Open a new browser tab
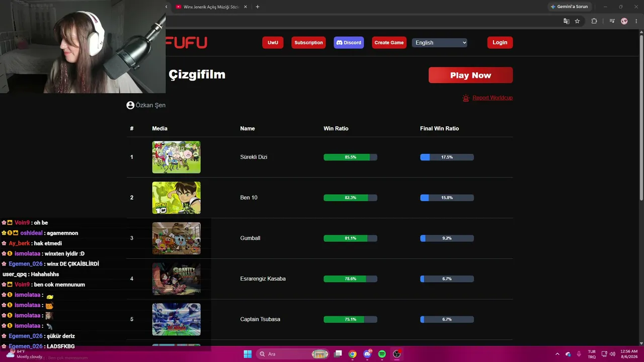Screen dimensions: 644x362 point(258,7)
